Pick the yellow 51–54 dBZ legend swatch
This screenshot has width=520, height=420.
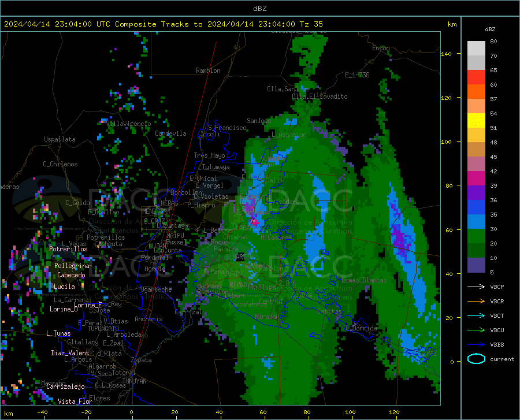(x=476, y=121)
